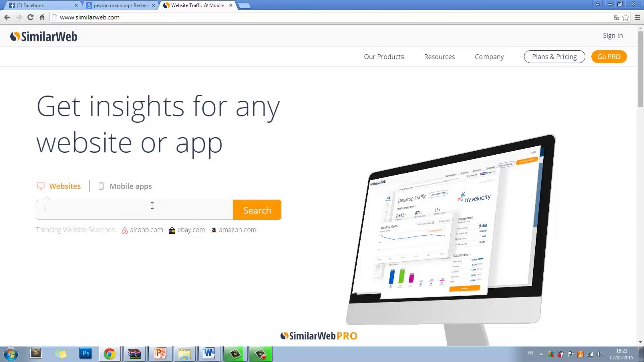Focus the website search input field
The width and height of the screenshot is (644, 362).
click(x=134, y=210)
